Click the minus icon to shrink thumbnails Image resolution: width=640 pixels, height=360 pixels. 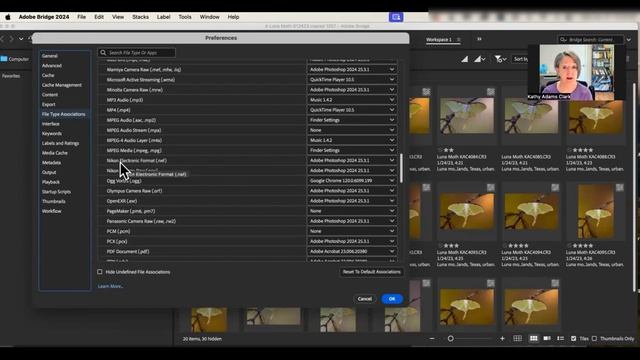(432, 338)
